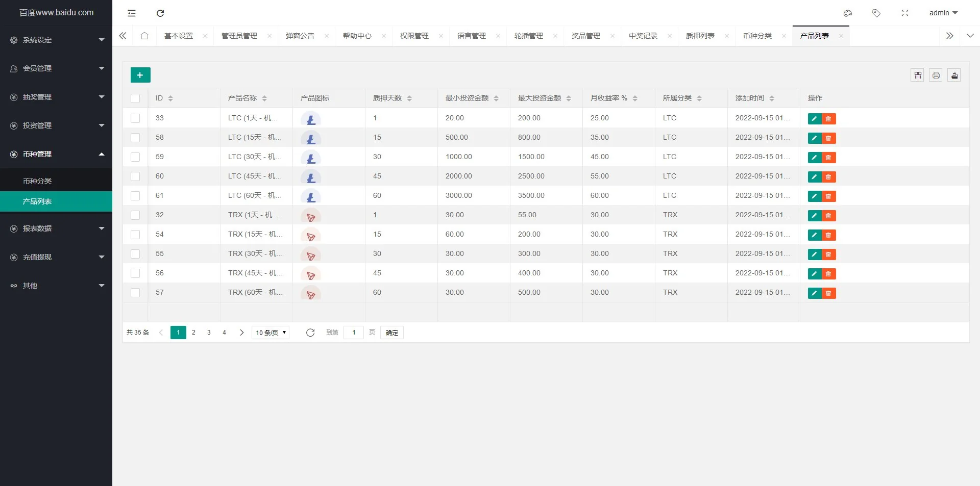
Task: Open the column filter grid icon
Action: tap(917, 75)
